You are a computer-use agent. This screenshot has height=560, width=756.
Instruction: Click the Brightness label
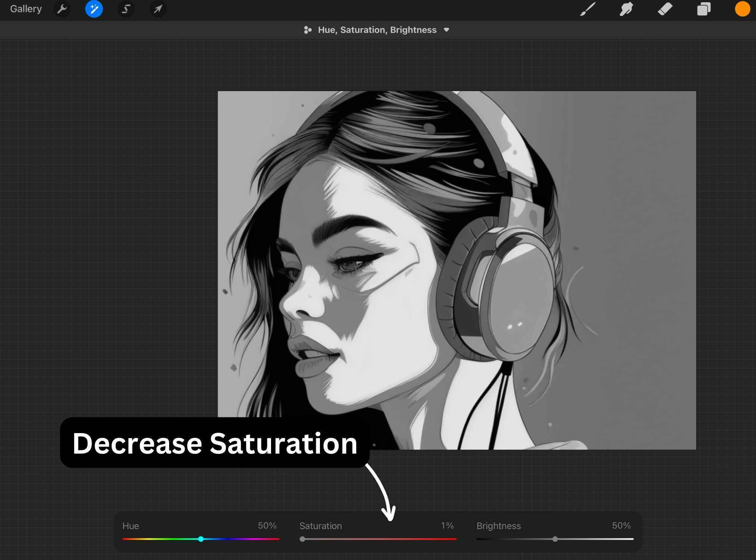pos(498,526)
